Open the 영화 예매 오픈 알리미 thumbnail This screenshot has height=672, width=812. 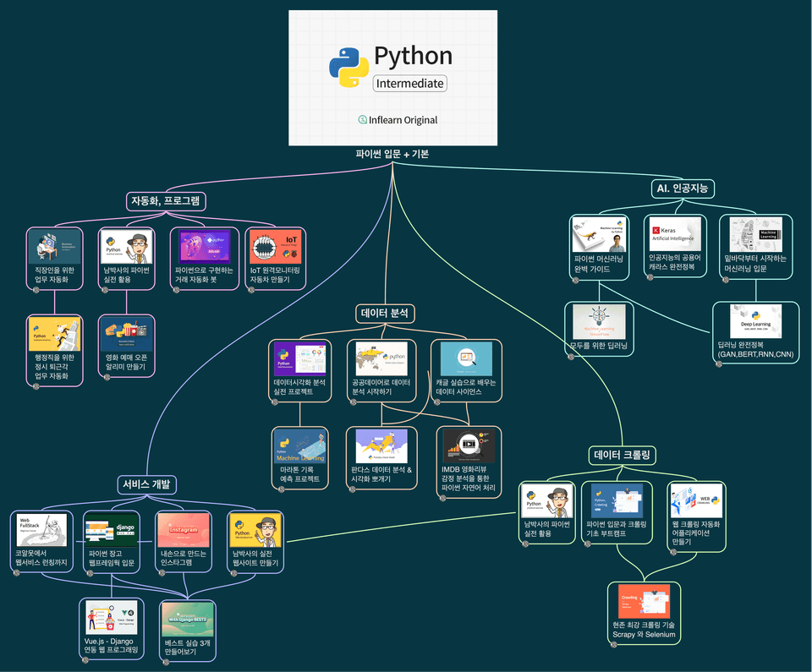pos(126,334)
